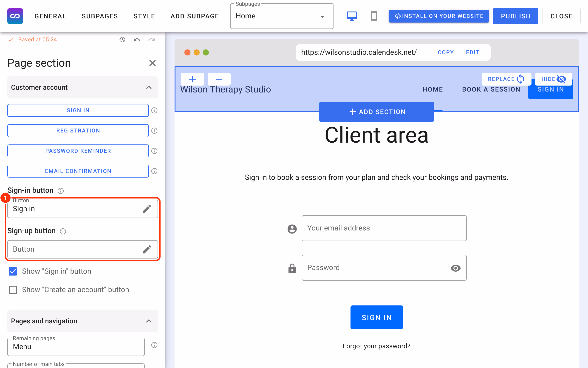Open version history clock icon
Screen dimensions: 588x368
pyautogui.click(x=122, y=39)
